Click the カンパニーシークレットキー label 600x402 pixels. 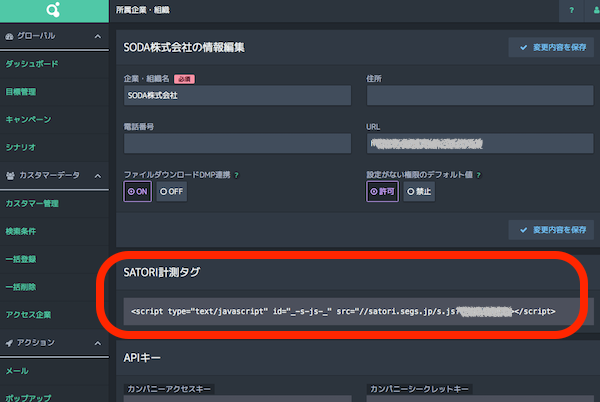[x=419, y=389]
